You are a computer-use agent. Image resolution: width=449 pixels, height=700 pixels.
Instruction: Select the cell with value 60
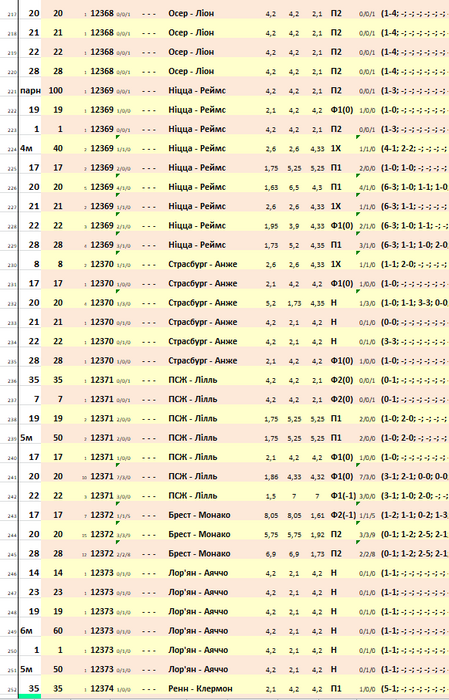(x=56, y=631)
